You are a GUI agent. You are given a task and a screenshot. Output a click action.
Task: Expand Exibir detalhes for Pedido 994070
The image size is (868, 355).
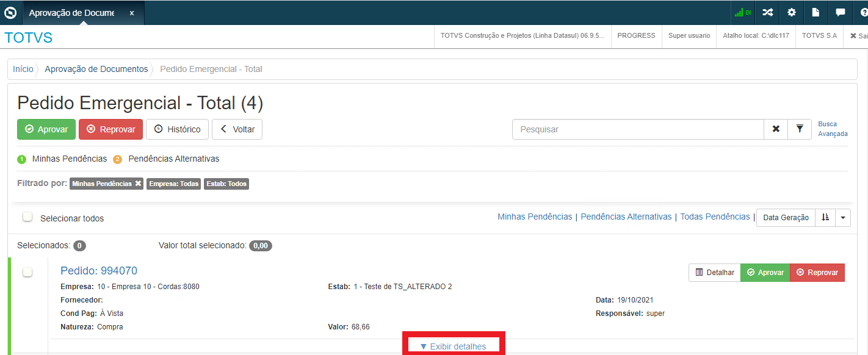tap(453, 346)
